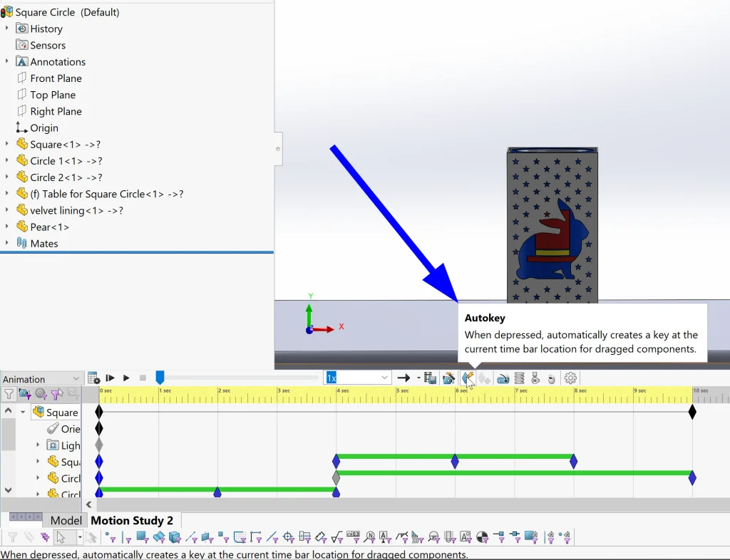Screen dimensions: 730x560
Task: Switch to Motion Study 2 tab
Action: click(x=132, y=521)
